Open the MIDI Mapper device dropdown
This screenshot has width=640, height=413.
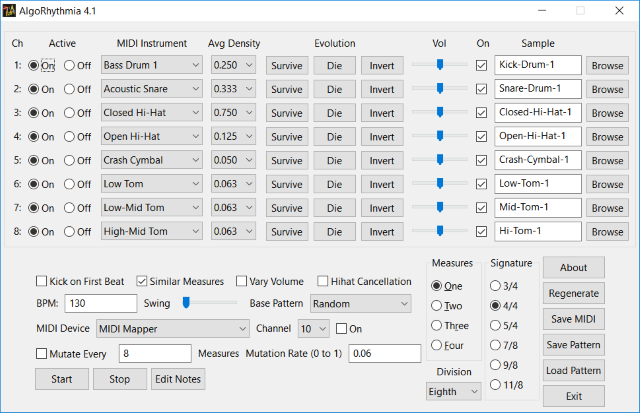coord(172,328)
